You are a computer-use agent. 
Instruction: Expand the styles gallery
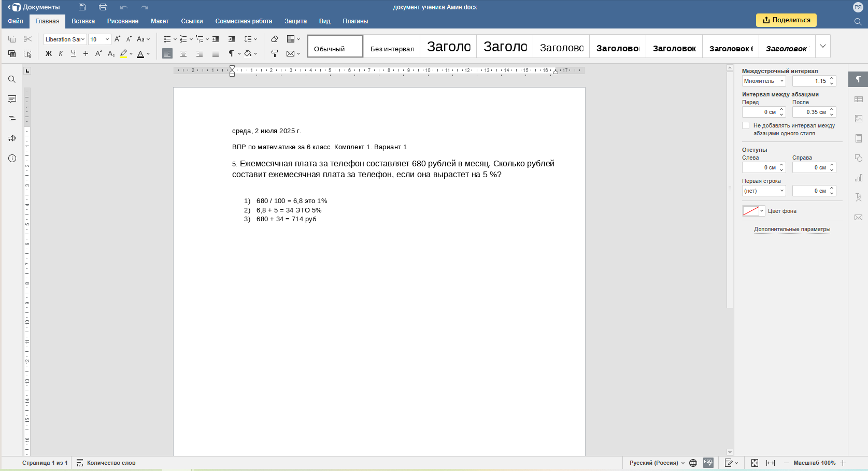point(823,46)
